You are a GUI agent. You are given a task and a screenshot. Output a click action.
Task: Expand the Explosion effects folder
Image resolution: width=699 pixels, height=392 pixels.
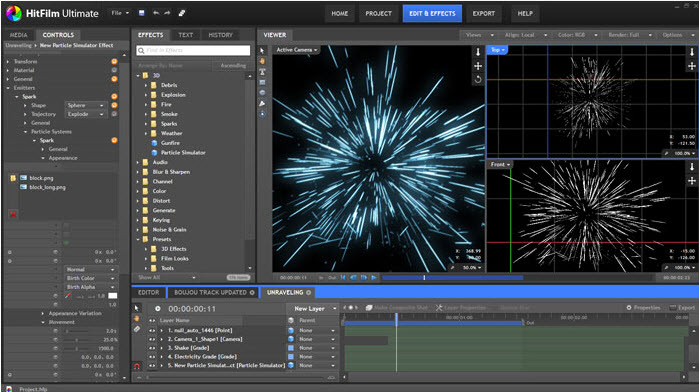pyautogui.click(x=146, y=95)
